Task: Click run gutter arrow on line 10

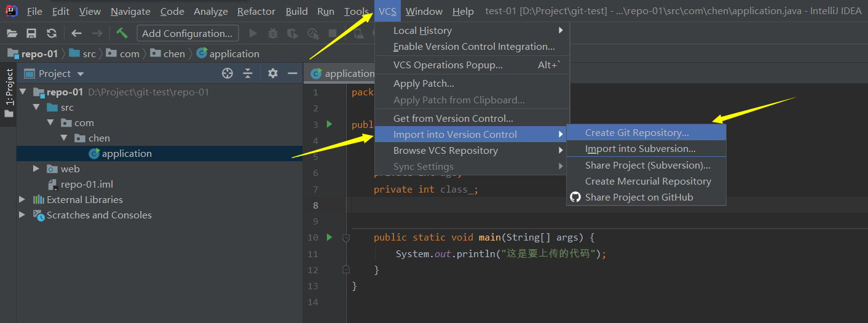Action: point(329,237)
